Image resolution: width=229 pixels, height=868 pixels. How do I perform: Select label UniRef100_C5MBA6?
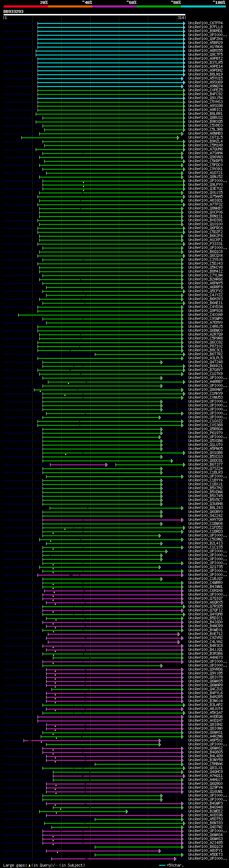(205, 764)
